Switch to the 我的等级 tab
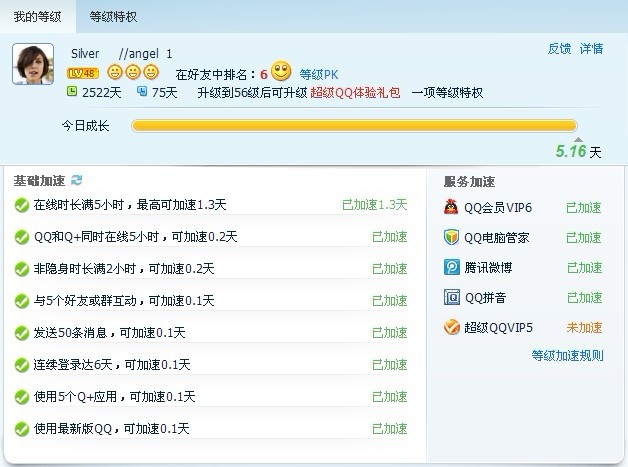628x467 pixels. tap(38, 17)
